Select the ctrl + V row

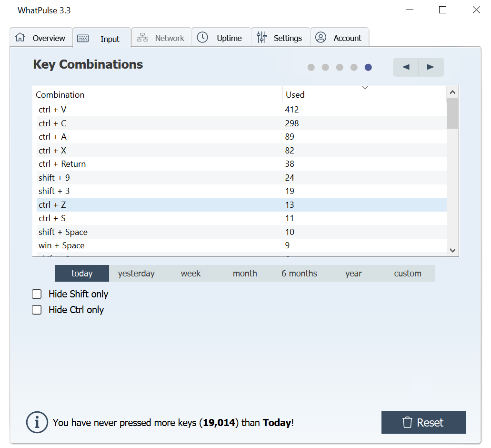point(241,110)
